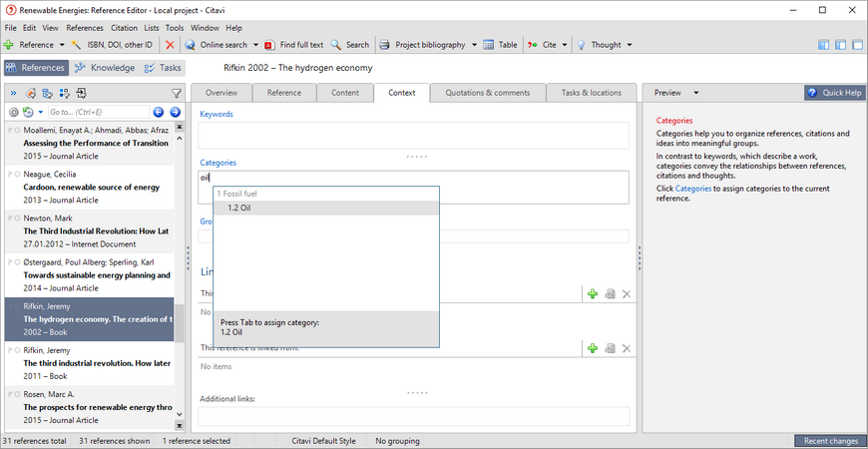Select Neague, Cecilia reference entry
The width and height of the screenshot is (868, 449).
click(89, 188)
